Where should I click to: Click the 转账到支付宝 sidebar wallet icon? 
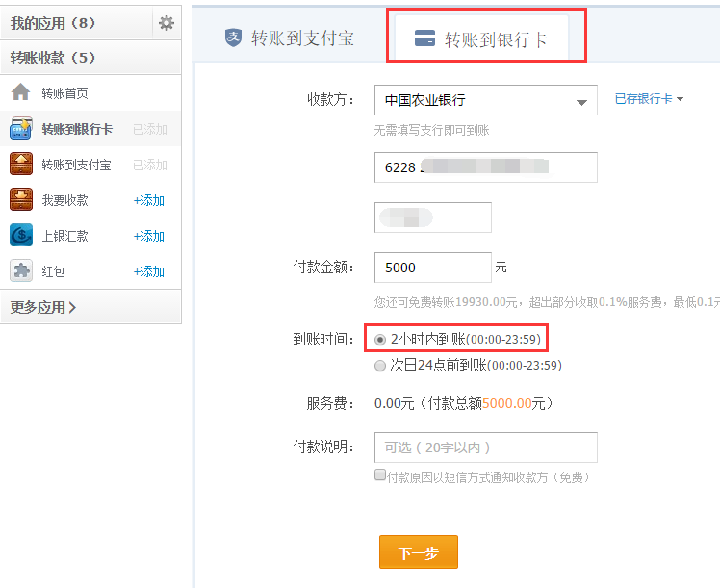pyautogui.click(x=21, y=164)
